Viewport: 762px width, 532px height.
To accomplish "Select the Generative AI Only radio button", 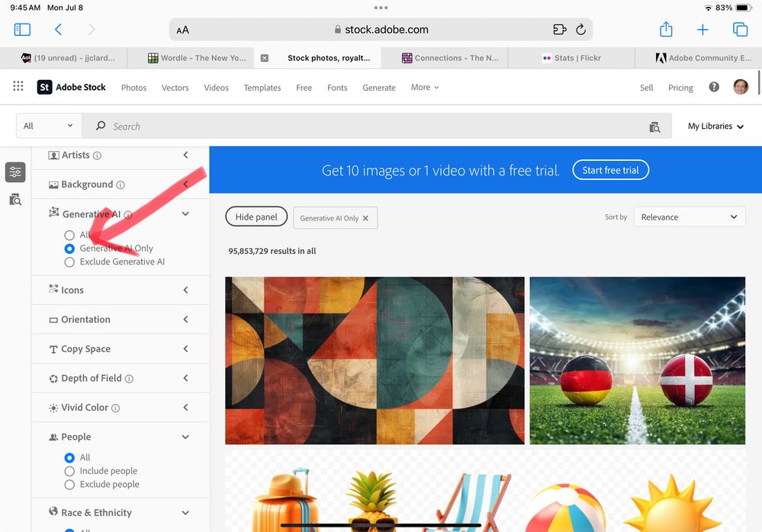I will 69,248.
